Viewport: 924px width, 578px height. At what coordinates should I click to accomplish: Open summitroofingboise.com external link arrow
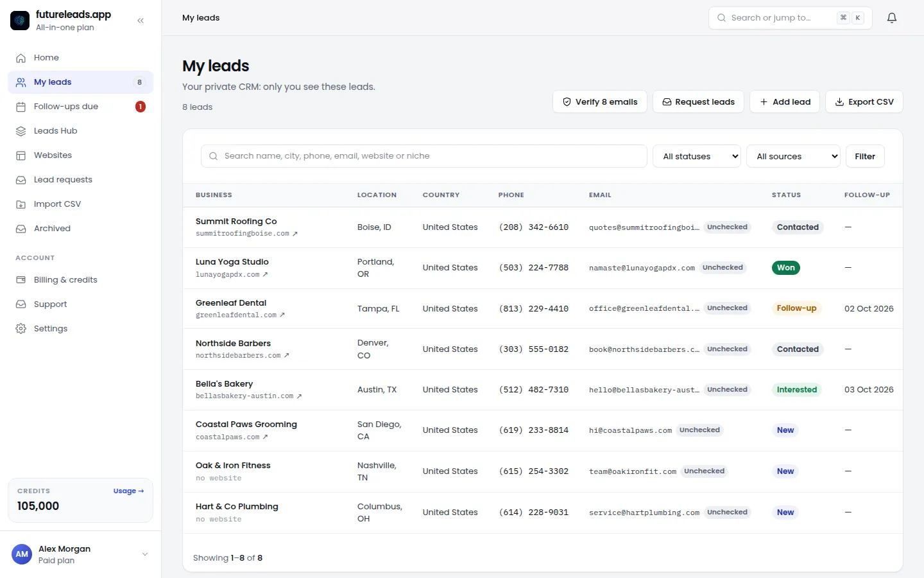[x=295, y=234]
